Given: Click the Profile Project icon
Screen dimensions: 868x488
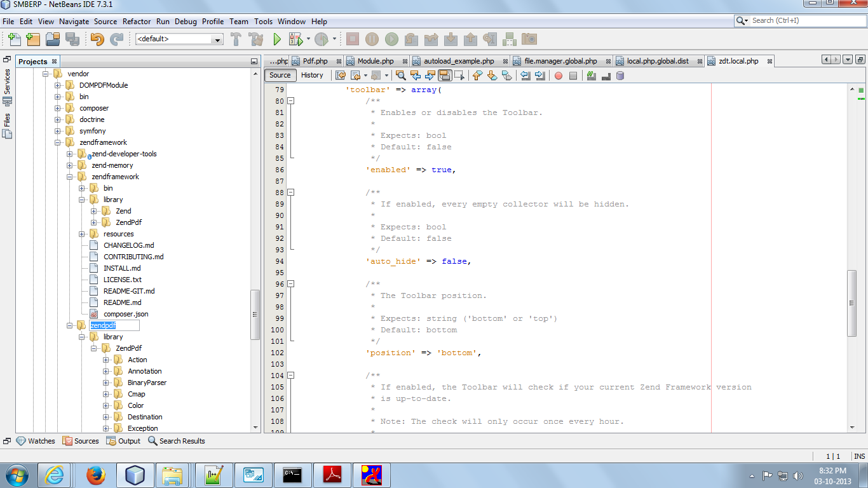Looking at the screenshot, I should 322,39.
